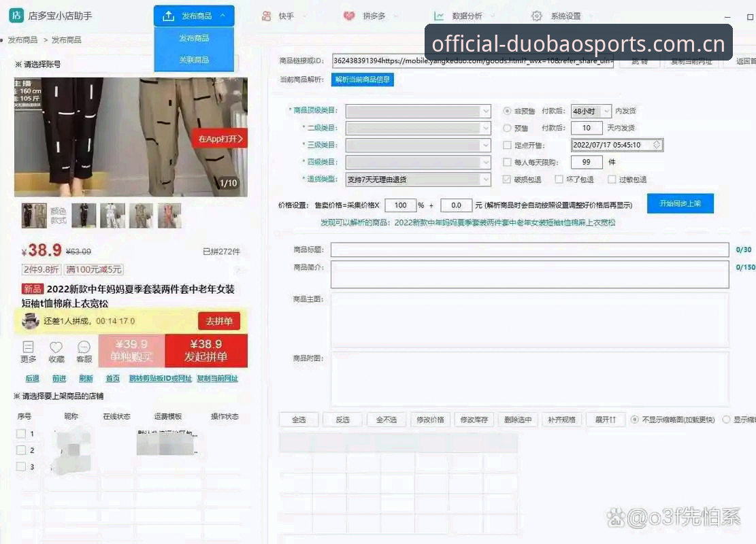Choose 发布商品 from the dropdown menu

point(194,38)
